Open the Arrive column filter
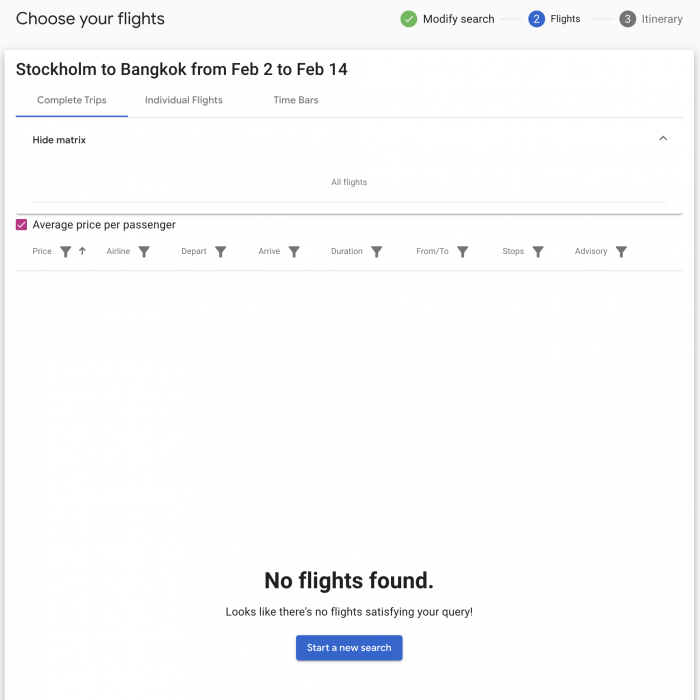Screen dimensions: 700x700 coord(294,252)
